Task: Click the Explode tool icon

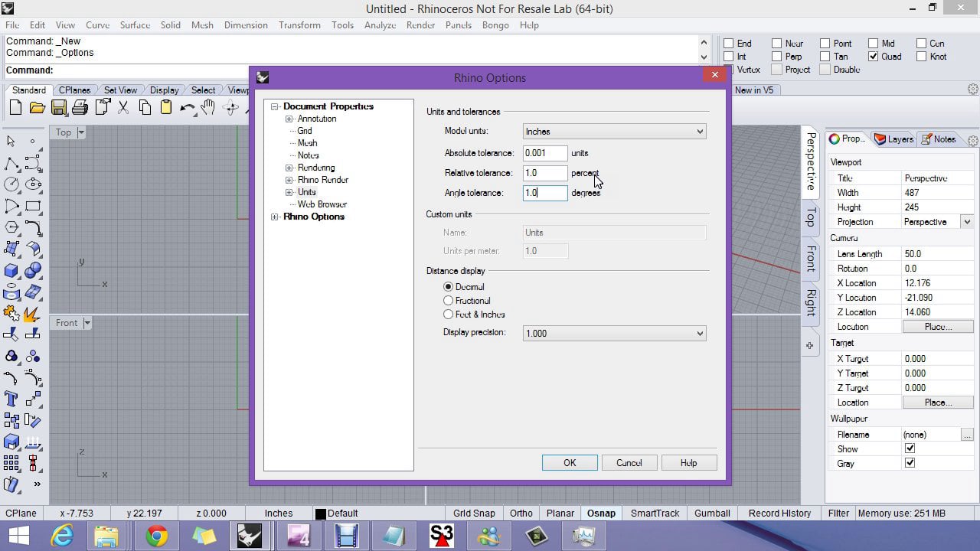Action: point(32,314)
